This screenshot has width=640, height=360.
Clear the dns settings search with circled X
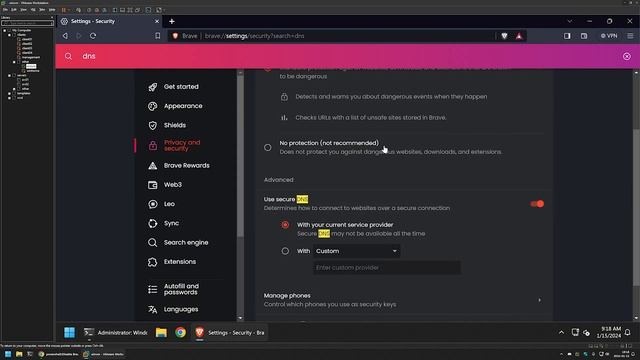pos(627,56)
